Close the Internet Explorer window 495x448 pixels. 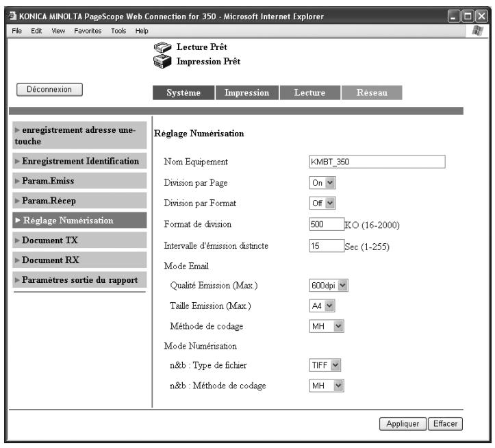coord(481,16)
